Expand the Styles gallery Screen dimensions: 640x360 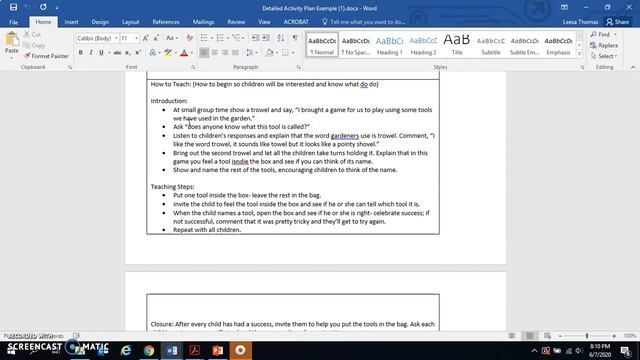(579, 53)
